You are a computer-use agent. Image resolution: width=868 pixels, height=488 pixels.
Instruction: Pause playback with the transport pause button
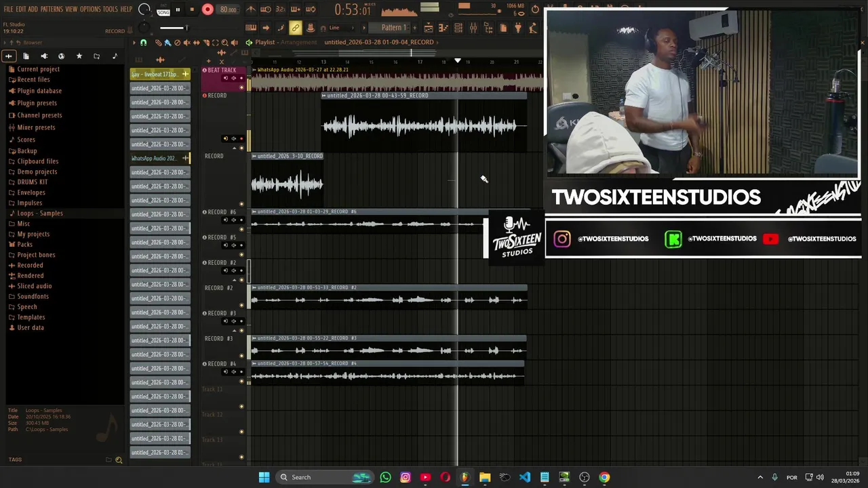(x=178, y=9)
